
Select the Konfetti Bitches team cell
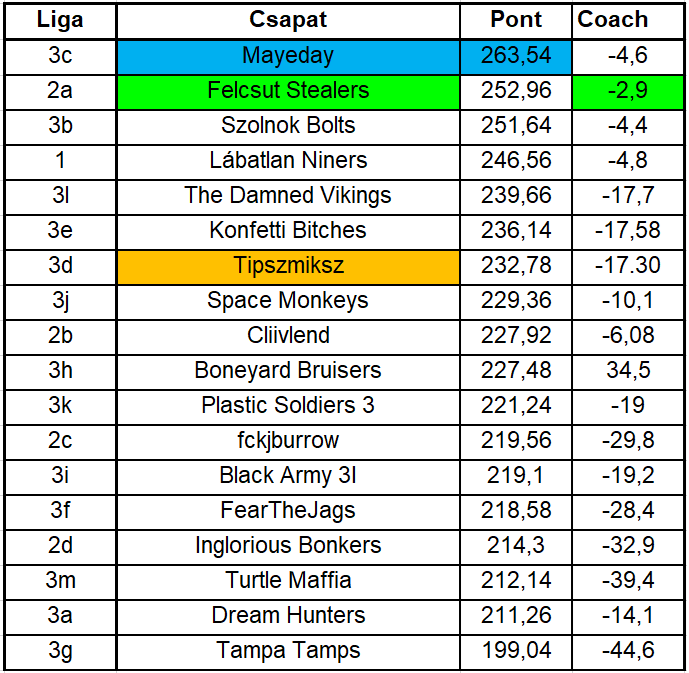click(x=288, y=230)
